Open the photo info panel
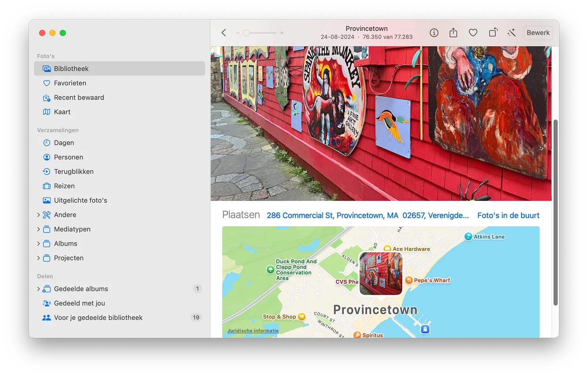The width and height of the screenshot is (588, 376). [x=434, y=33]
